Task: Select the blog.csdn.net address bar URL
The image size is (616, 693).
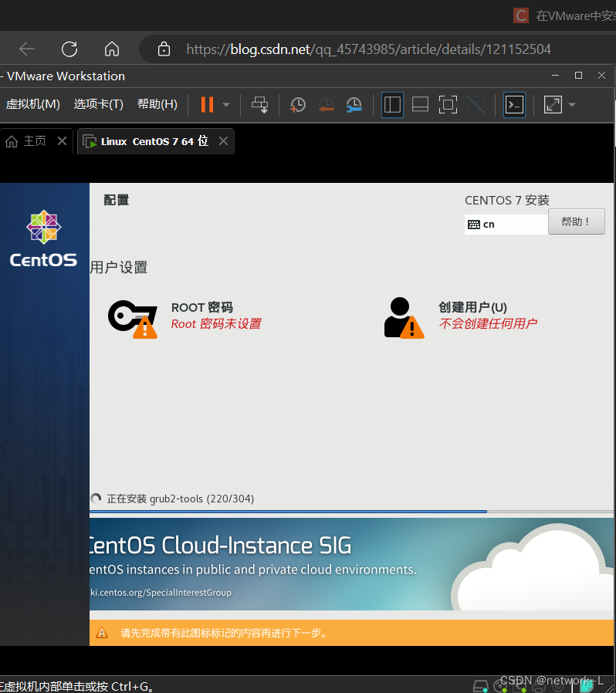Action: (368, 49)
